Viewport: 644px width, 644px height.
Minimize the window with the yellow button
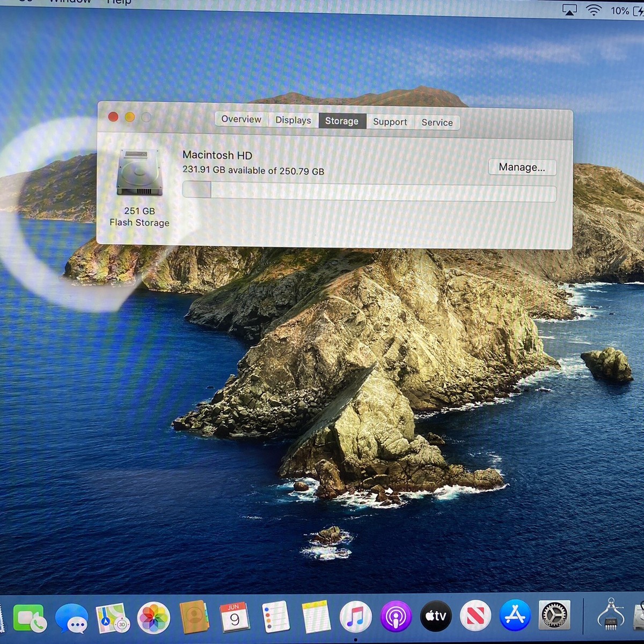(x=130, y=117)
